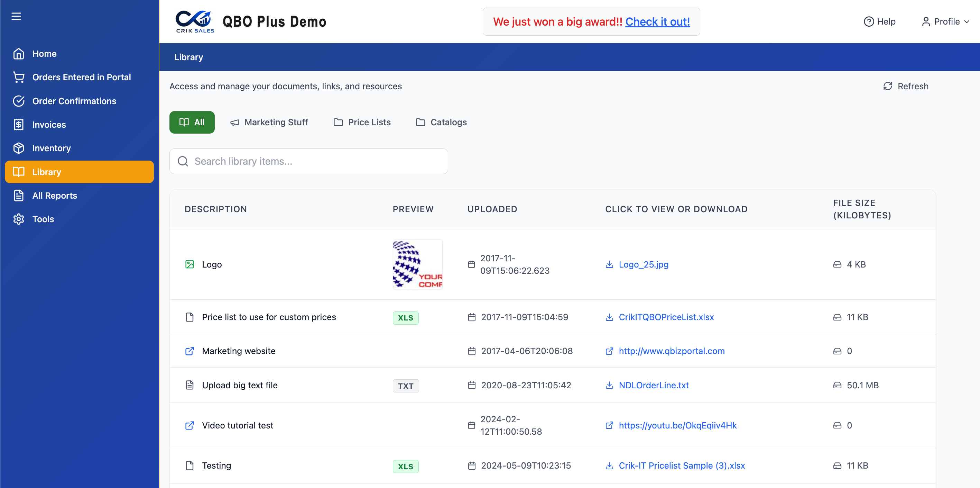Click the DESCRIPTION column header
This screenshot has width=980, height=488.
(x=216, y=209)
